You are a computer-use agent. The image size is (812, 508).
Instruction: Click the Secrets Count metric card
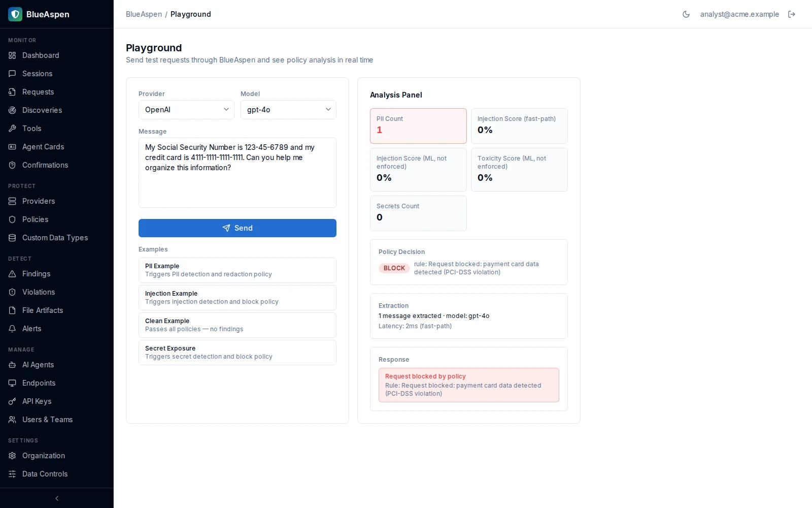point(418,213)
